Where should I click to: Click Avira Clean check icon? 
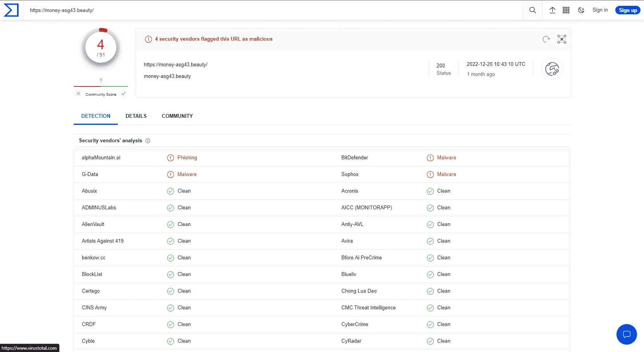[x=430, y=241]
